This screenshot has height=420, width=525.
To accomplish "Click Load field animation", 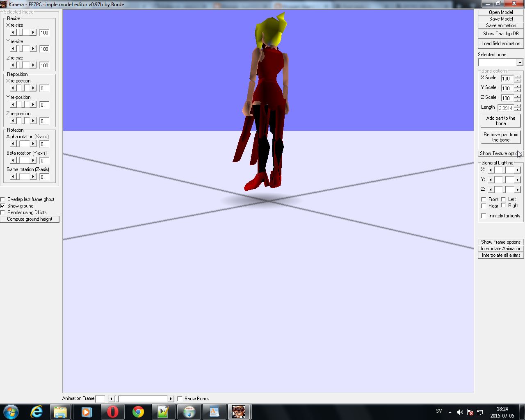I will [x=501, y=43].
